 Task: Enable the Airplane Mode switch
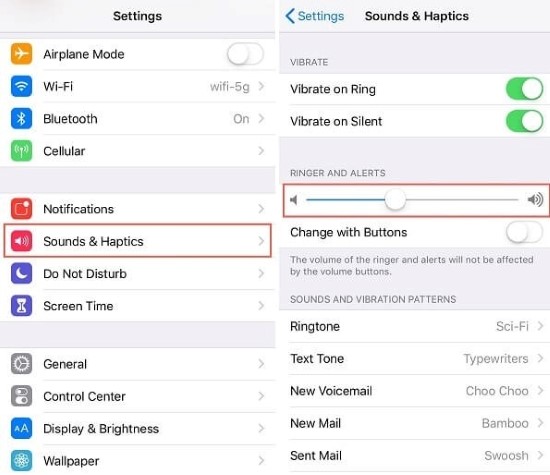[245, 54]
